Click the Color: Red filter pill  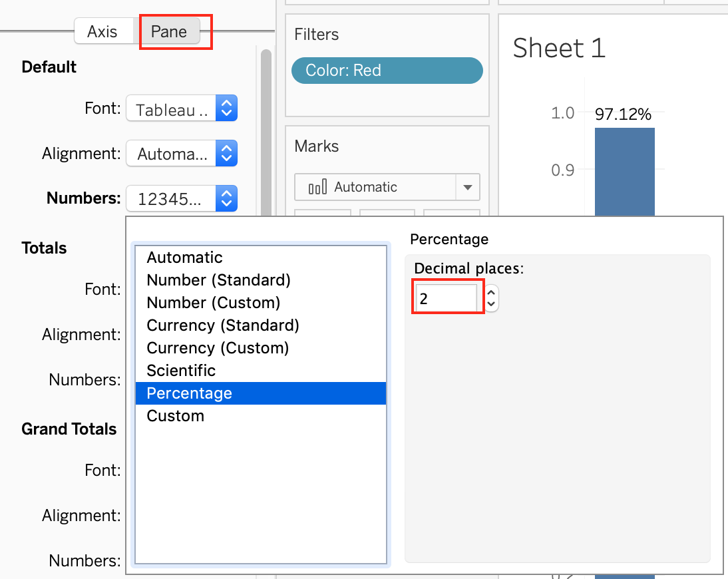point(387,70)
